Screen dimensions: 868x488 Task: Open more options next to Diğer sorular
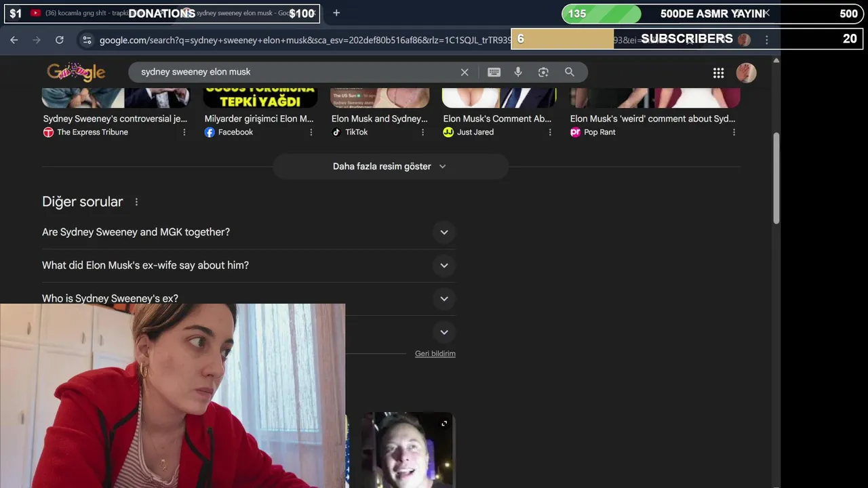(136, 202)
